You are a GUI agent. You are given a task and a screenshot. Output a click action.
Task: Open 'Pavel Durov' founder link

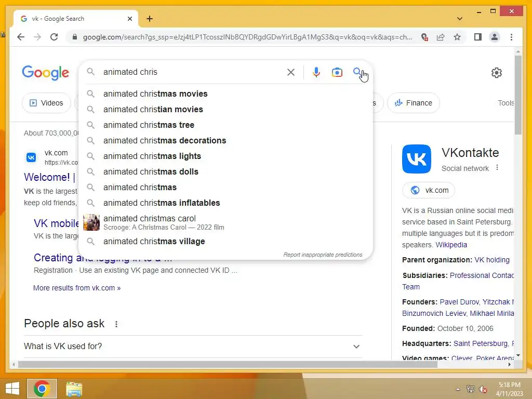point(459,302)
